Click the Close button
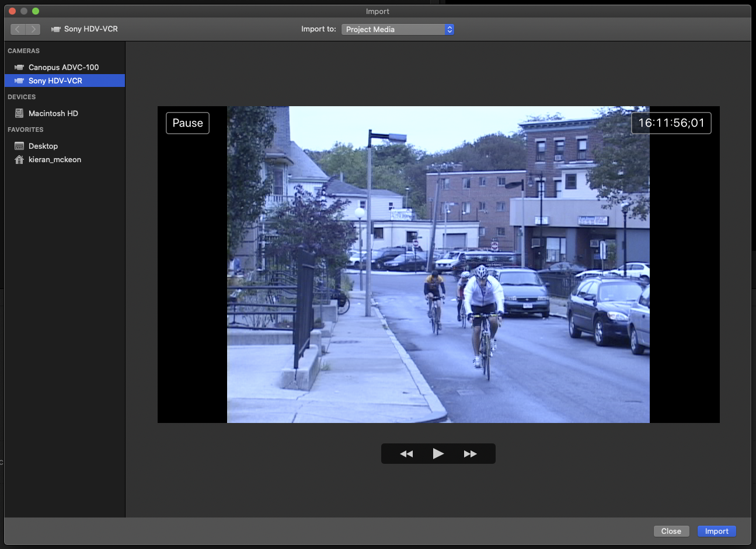This screenshot has height=549, width=756. coord(671,531)
